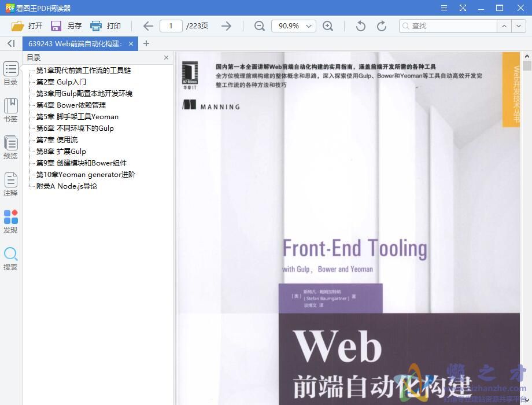Open the 搜索 search panel
The width and height of the screenshot is (532, 405).
pyautogui.click(x=10, y=259)
